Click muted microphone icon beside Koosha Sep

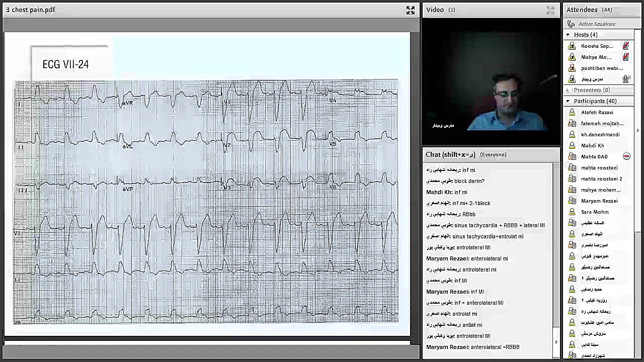[x=626, y=46]
